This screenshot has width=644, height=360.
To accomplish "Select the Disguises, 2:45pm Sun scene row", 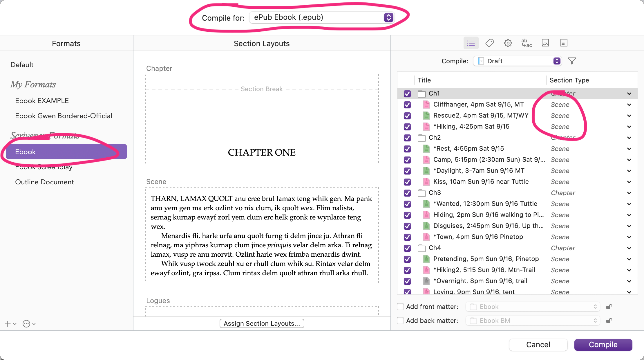I will (x=517, y=226).
